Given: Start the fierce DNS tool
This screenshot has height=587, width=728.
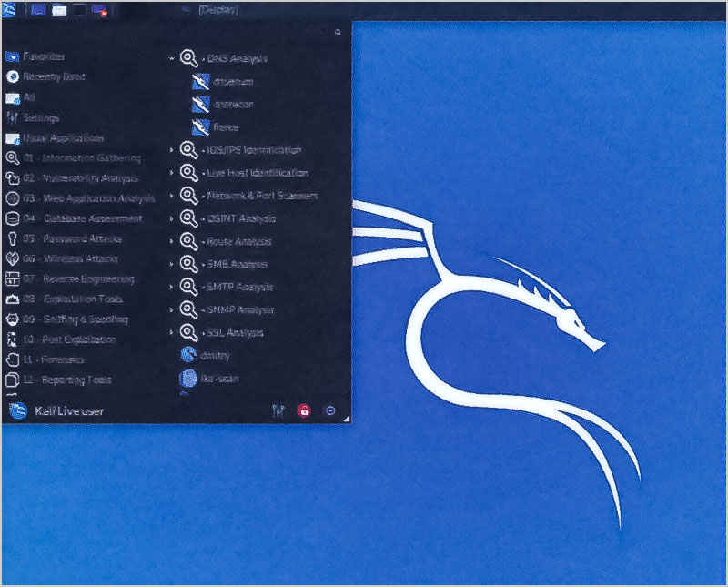Looking at the screenshot, I should point(216,127).
